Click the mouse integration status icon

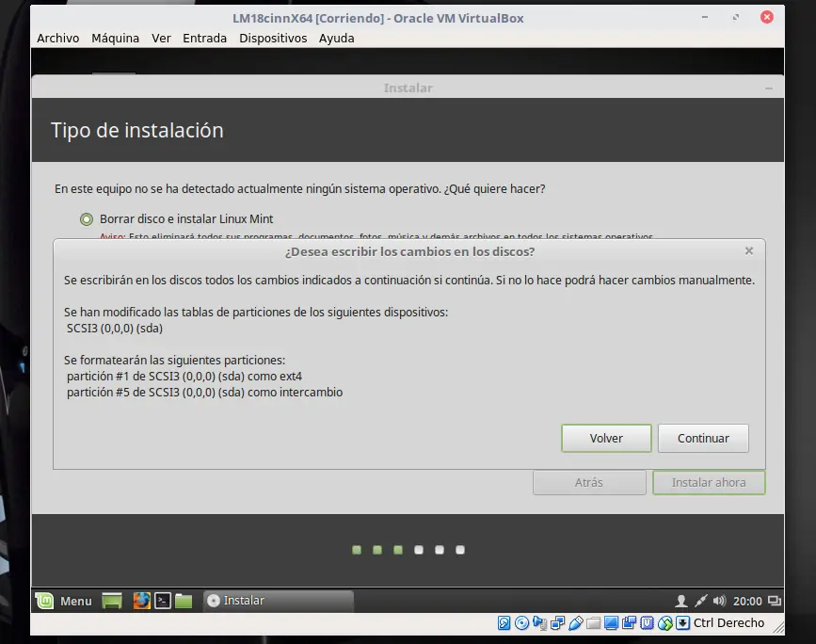(x=665, y=622)
